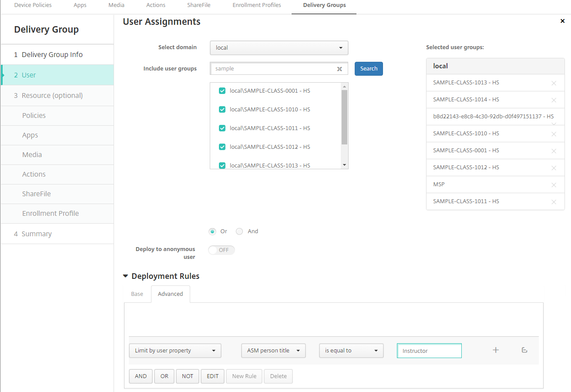Remove SAMPLE-CLASS-1013 from selected user groups

tap(554, 83)
